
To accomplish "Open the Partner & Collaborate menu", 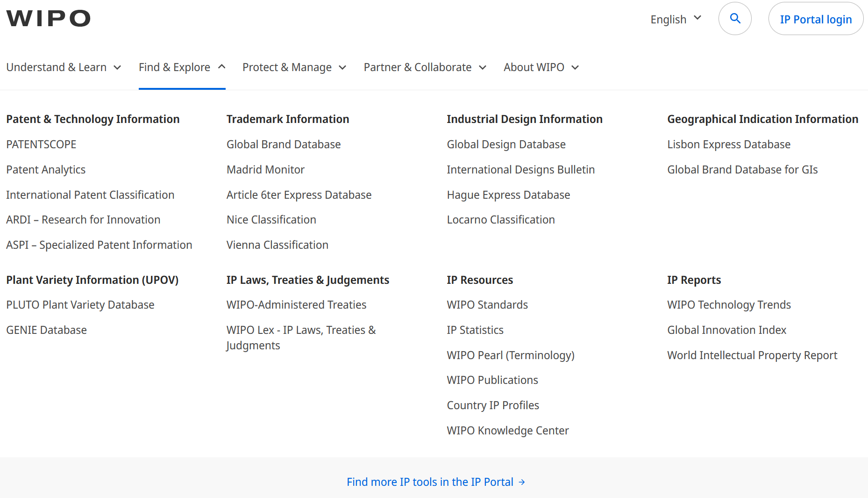I will click(x=425, y=67).
